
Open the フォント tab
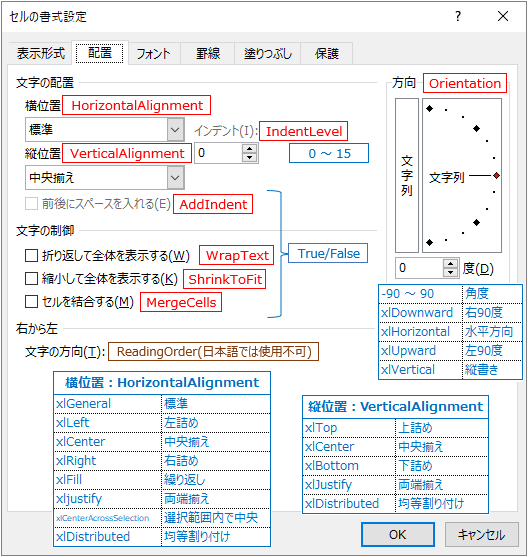point(154,54)
